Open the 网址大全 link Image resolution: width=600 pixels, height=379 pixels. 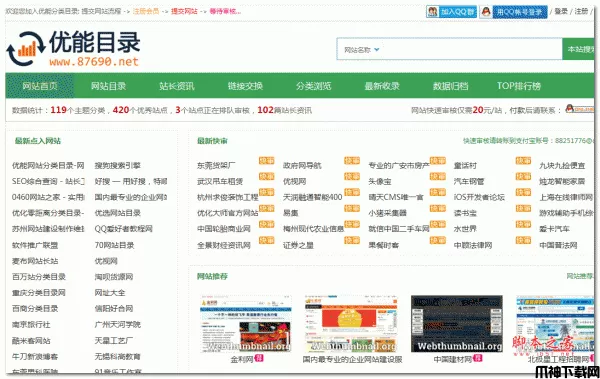[110, 293]
